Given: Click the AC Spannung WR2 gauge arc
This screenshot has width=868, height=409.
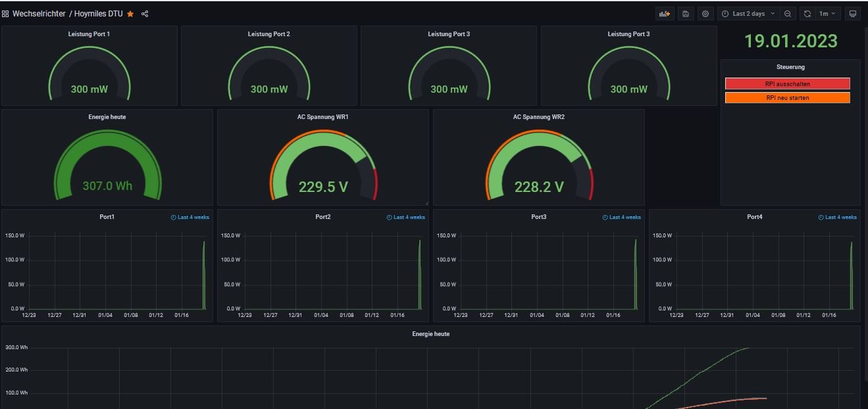Looking at the screenshot, I should click(538, 141).
